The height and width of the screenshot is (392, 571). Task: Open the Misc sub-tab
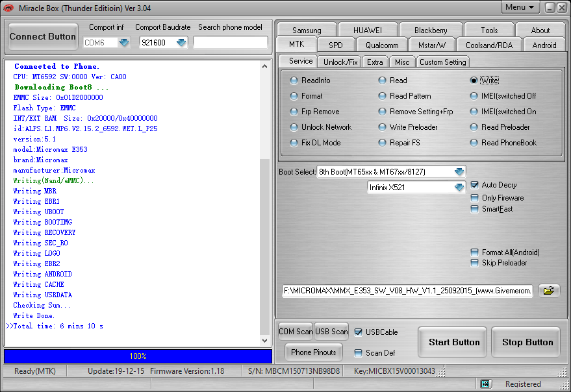pos(402,62)
